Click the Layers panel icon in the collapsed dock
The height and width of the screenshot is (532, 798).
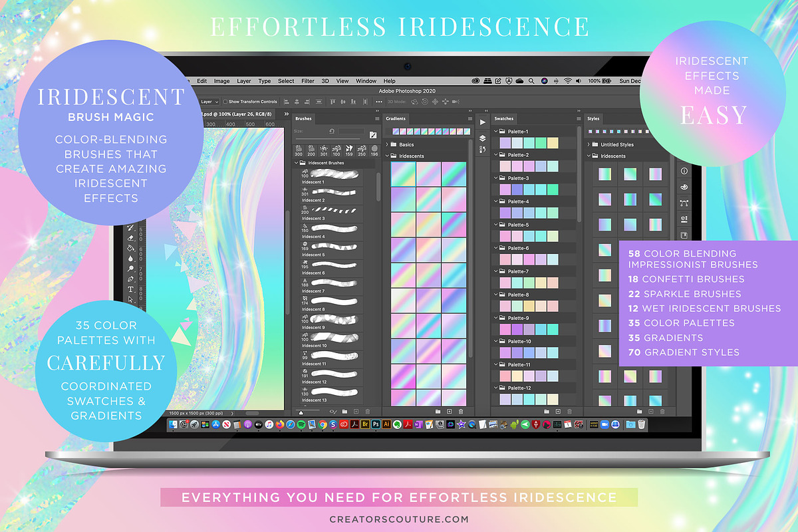coord(482,138)
